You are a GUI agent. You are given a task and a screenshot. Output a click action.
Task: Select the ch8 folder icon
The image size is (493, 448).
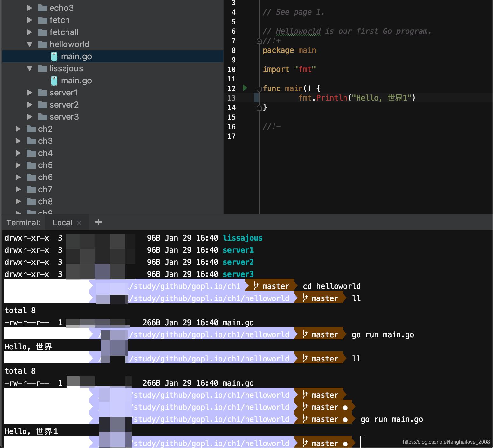[31, 201]
